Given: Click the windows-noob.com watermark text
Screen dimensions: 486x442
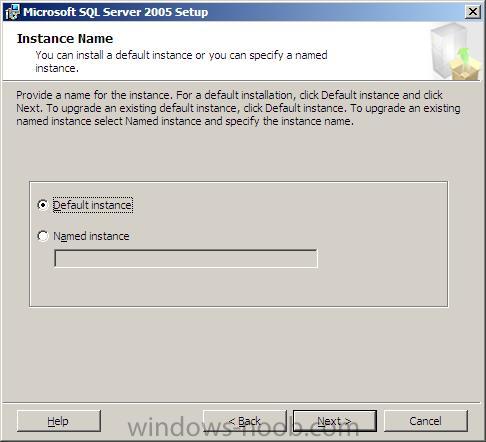Looking at the screenshot, I should click(x=243, y=428).
